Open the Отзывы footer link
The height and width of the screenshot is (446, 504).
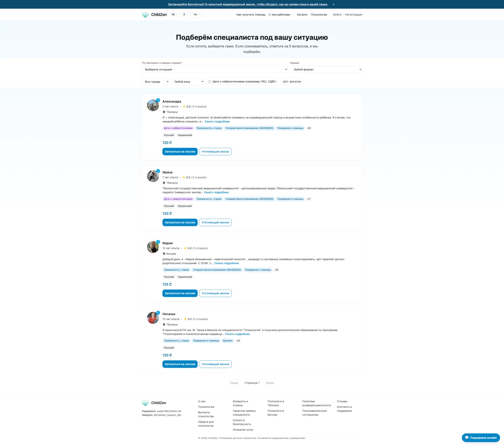point(342,401)
